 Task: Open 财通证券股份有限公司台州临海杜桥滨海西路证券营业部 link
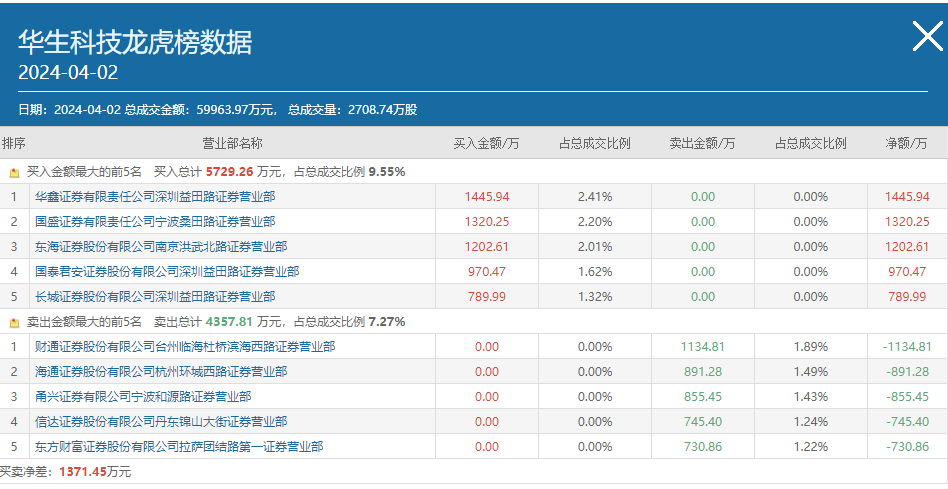pos(185,346)
